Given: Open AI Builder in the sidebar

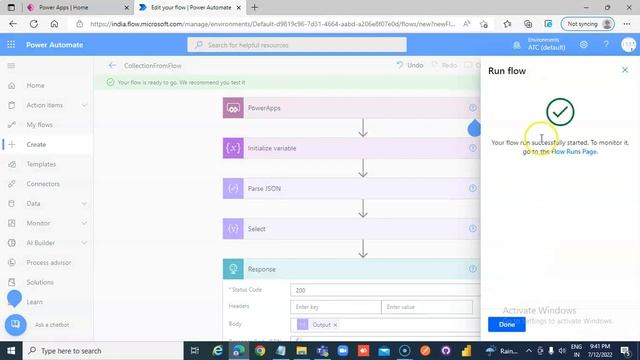Looking at the screenshot, I should pos(40,242).
